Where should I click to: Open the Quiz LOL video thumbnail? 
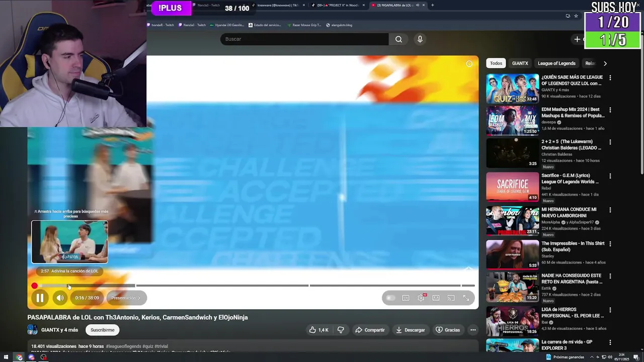tap(512, 88)
